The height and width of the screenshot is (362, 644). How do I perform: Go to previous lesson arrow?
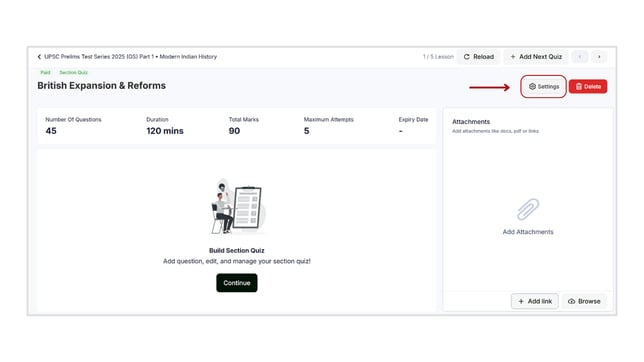click(580, 57)
